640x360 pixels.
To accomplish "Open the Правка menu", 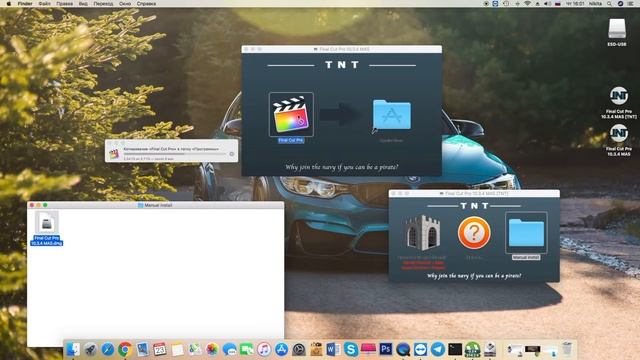I will click(64, 4).
